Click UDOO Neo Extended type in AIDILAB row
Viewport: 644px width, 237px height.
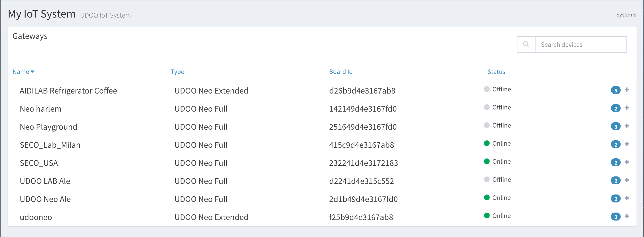[x=211, y=91]
